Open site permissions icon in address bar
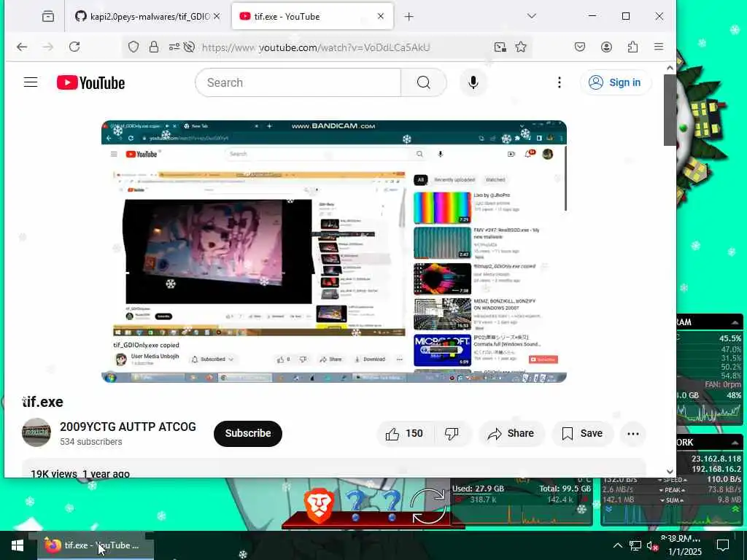The image size is (747, 560). pyautogui.click(x=174, y=47)
